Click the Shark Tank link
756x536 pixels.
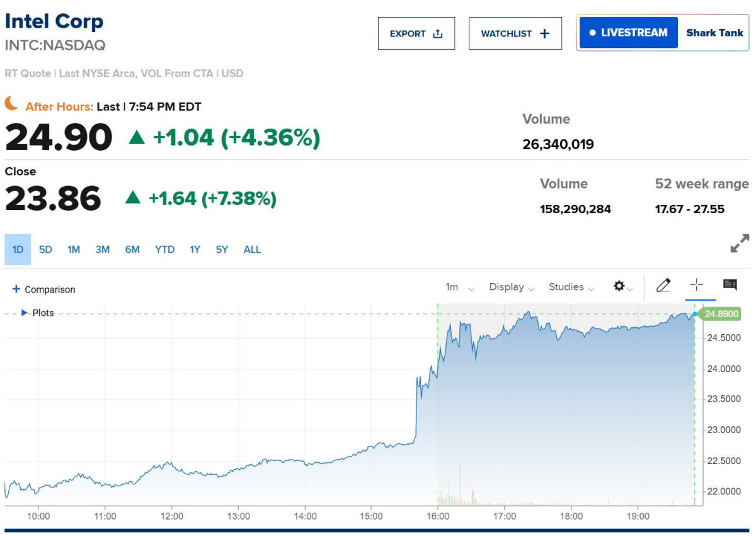click(x=714, y=33)
